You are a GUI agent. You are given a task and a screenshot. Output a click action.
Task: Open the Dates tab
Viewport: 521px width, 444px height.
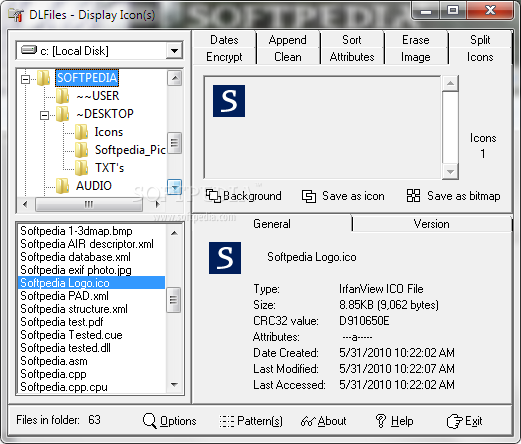pyautogui.click(x=224, y=40)
